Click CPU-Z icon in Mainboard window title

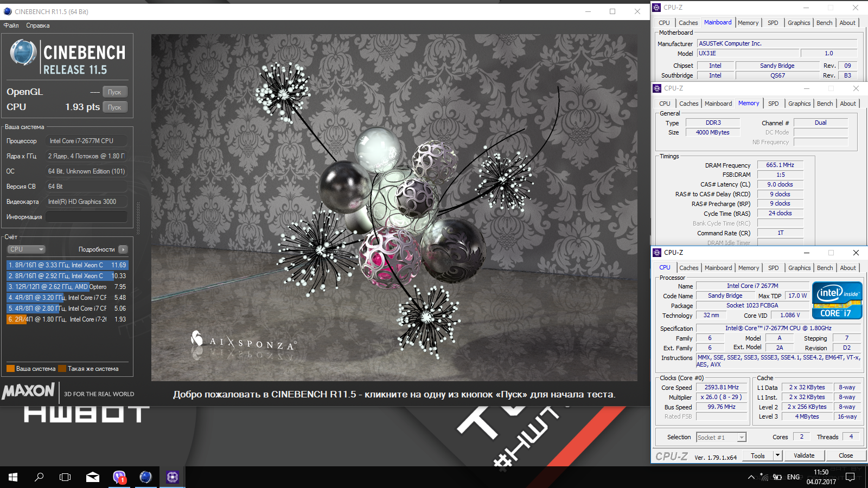pos(656,8)
